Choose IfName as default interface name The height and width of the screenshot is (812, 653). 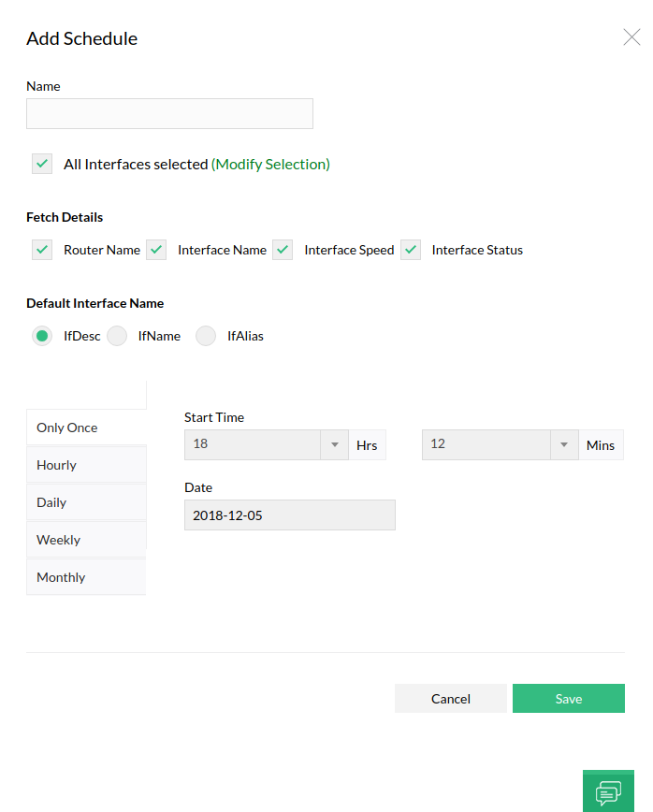(x=117, y=336)
